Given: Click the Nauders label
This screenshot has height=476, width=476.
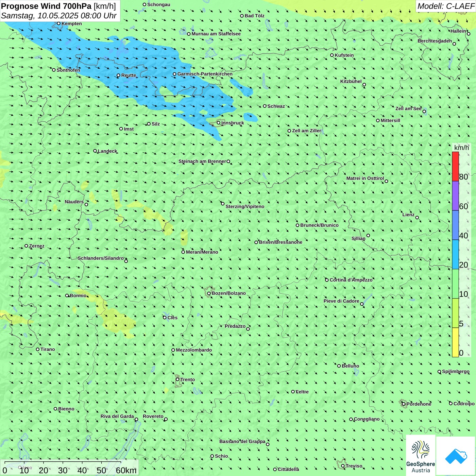Looking at the screenshot, I should (74, 202).
